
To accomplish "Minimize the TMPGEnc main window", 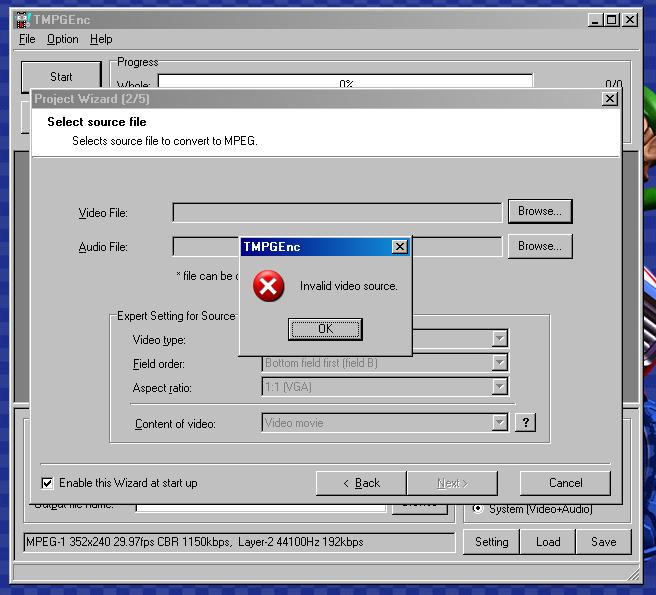I will [x=595, y=20].
